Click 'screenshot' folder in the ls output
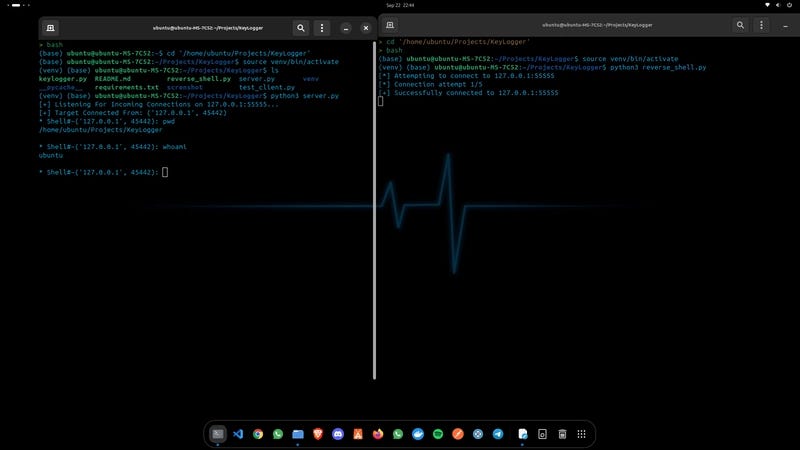Viewport: 800px width, 450px height. [x=185, y=87]
